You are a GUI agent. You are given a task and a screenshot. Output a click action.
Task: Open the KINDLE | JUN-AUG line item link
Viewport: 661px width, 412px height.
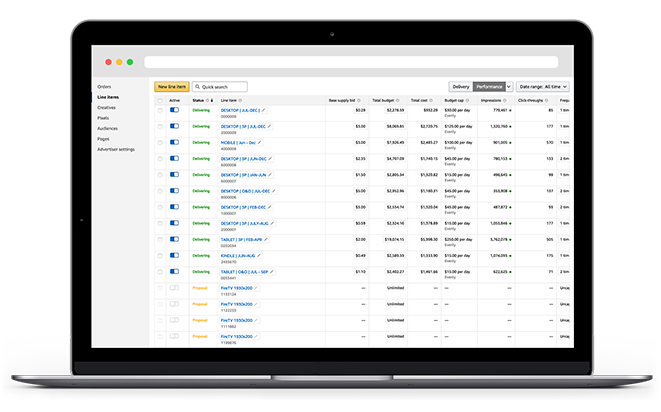pos(238,256)
